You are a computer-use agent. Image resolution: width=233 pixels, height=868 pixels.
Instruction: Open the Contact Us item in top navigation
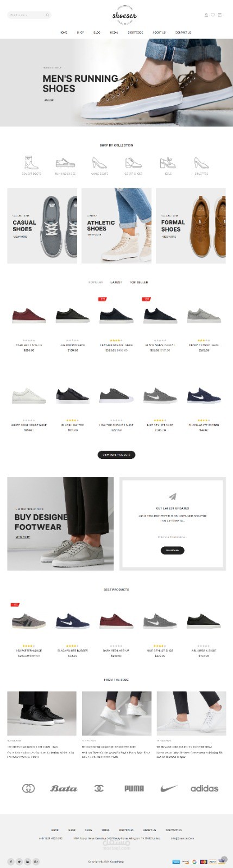(183, 33)
